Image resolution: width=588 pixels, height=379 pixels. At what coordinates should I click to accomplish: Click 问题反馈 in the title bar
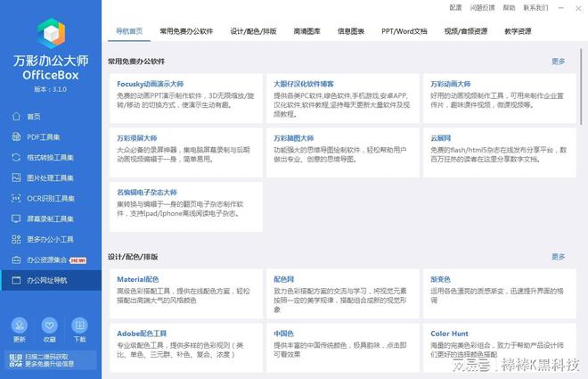(x=482, y=7)
